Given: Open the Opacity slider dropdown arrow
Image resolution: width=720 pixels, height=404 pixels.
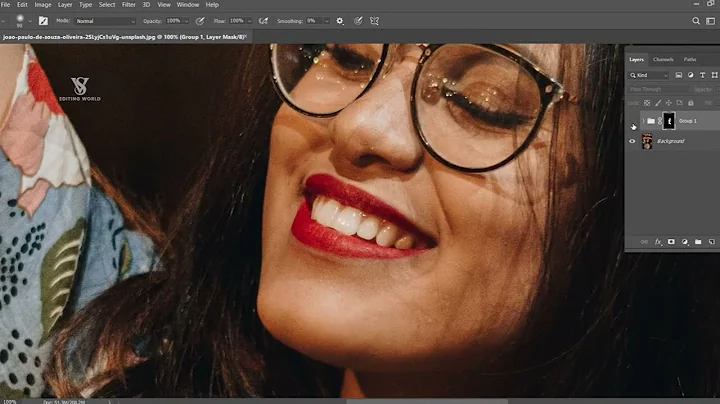Looking at the screenshot, I should 186,21.
